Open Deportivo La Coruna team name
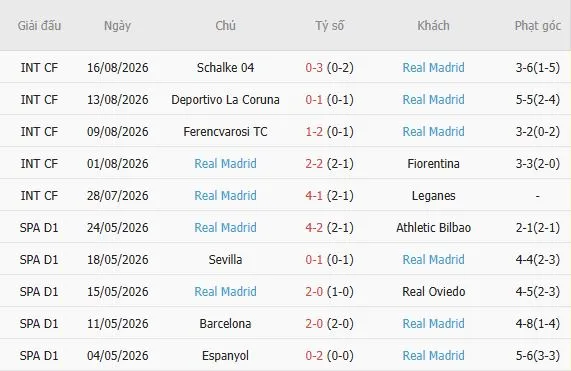The height and width of the screenshot is (371, 571). coord(225,100)
